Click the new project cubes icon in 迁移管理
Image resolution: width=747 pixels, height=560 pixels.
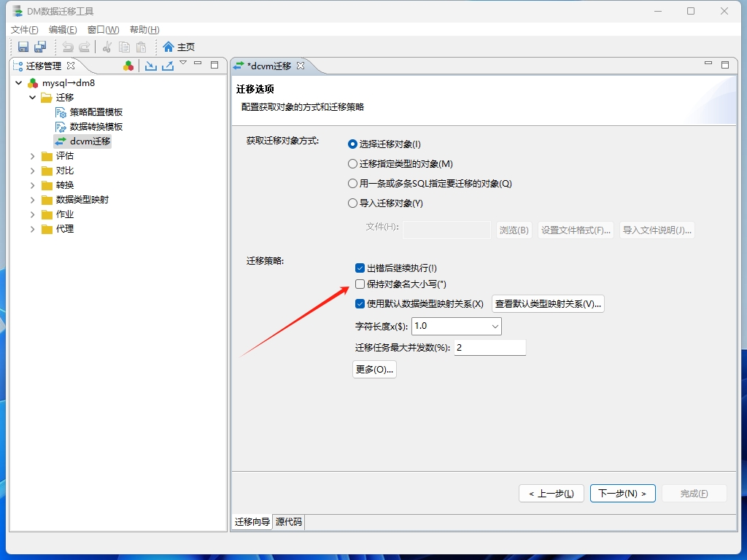pos(128,66)
